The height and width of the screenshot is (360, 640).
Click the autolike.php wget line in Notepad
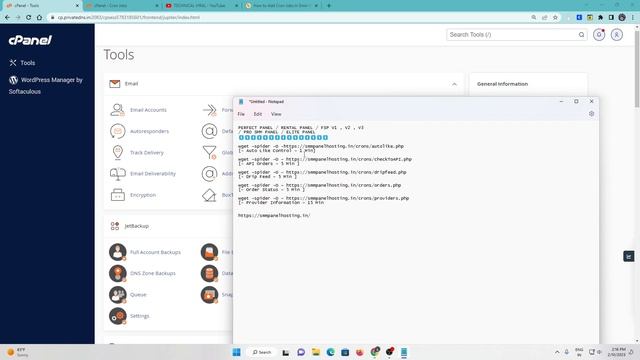click(321, 146)
